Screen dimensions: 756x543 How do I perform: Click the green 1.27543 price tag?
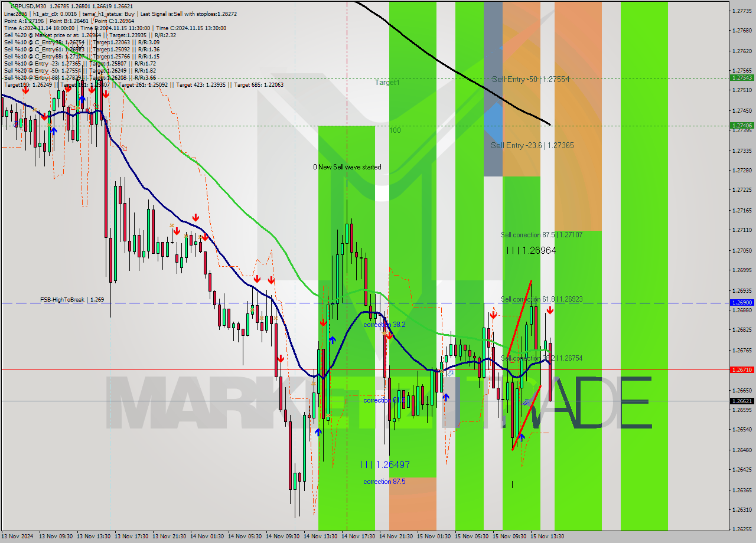(x=742, y=77)
